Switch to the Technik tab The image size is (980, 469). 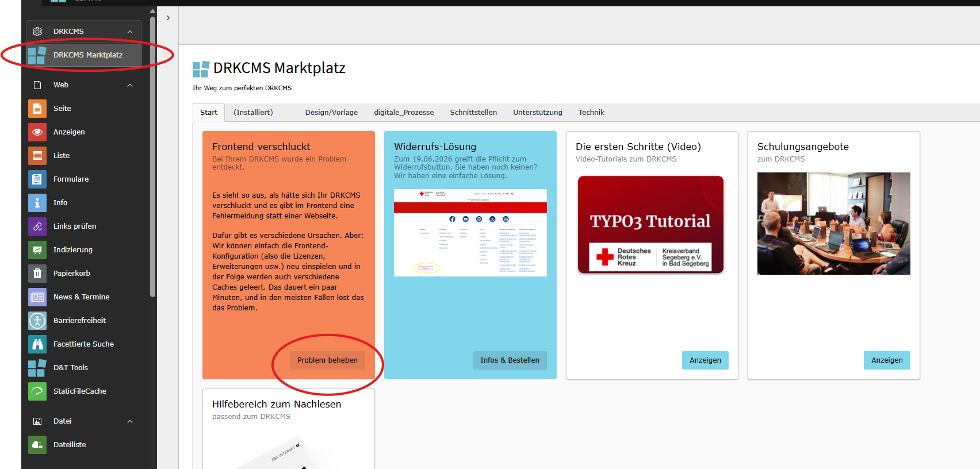pos(591,113)
